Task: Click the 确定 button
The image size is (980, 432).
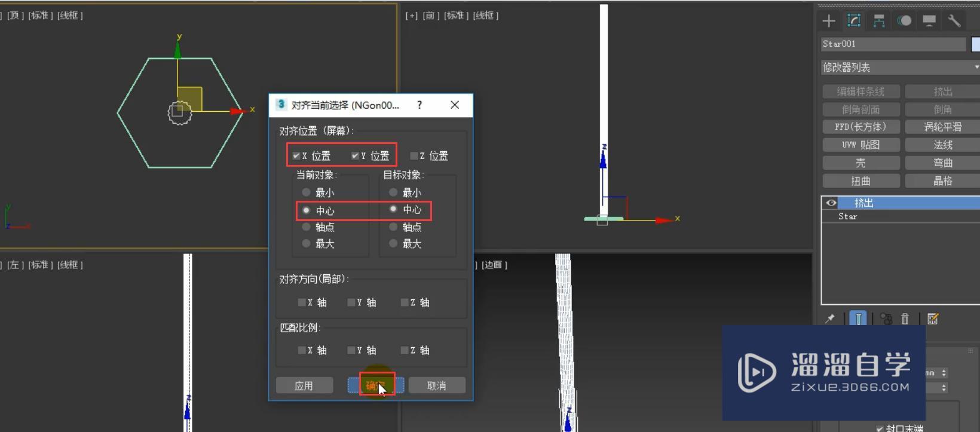Action: (376, 385)
